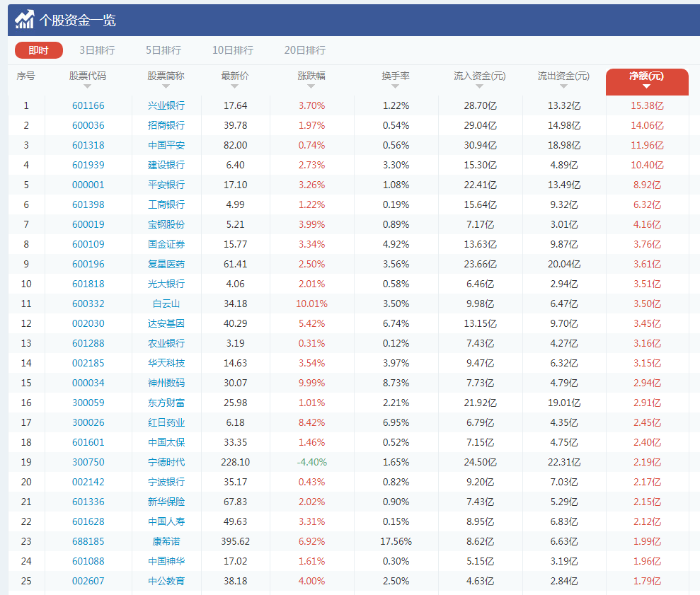The height and width of the screenshot is (595, 700).
Task: Click stock code 601288
Action: pos(88,343)
